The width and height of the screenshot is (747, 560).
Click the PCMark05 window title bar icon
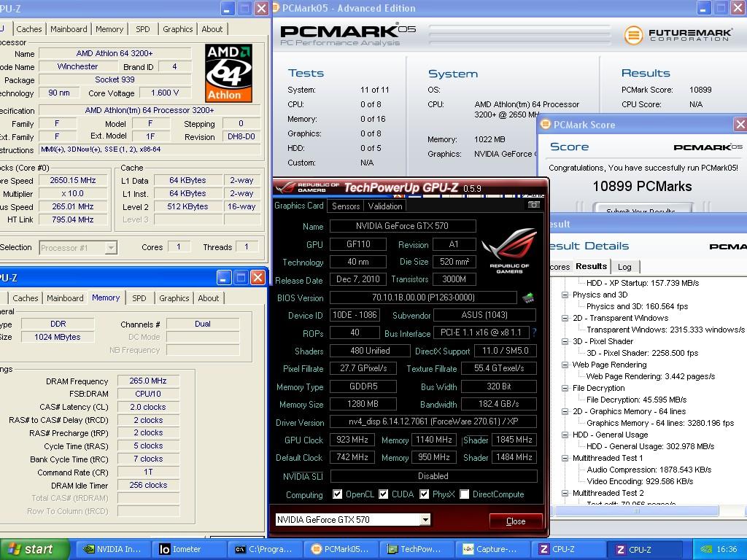pyautogui.click(x=276, y=7)
